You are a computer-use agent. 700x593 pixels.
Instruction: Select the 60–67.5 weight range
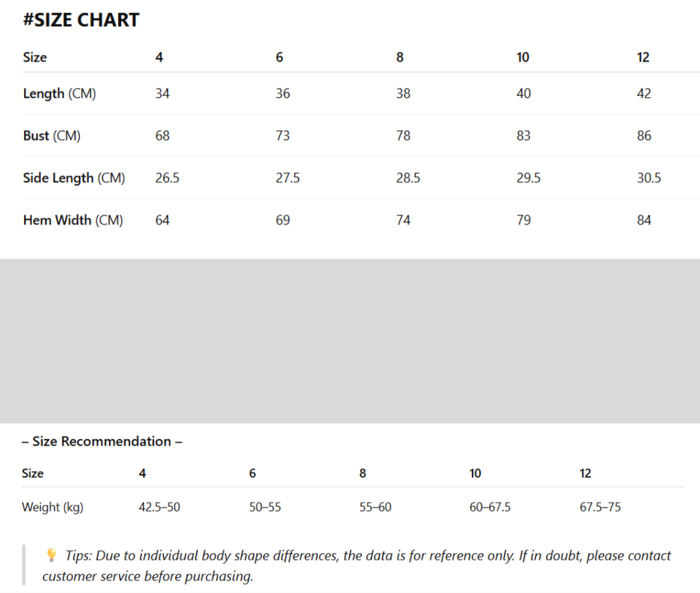(490, 508)
